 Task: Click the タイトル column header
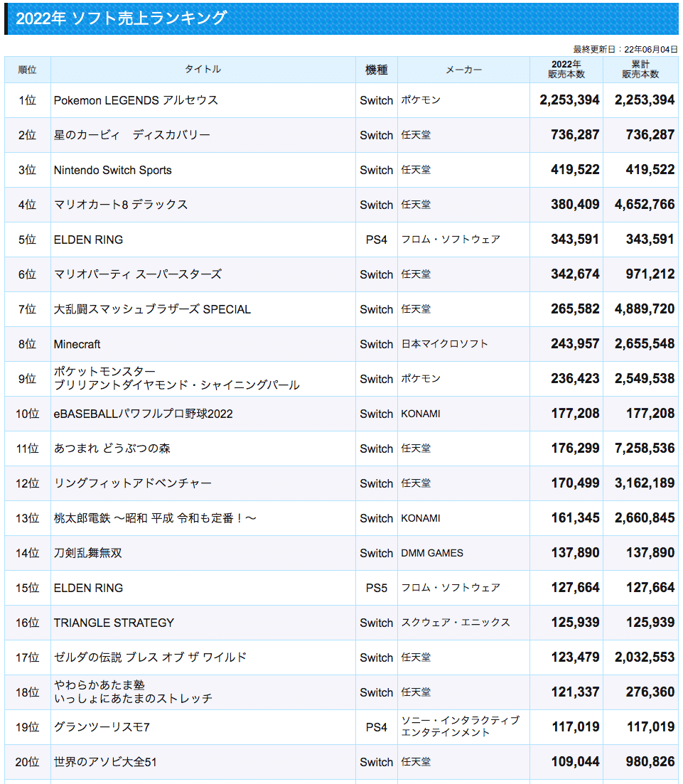201,70
